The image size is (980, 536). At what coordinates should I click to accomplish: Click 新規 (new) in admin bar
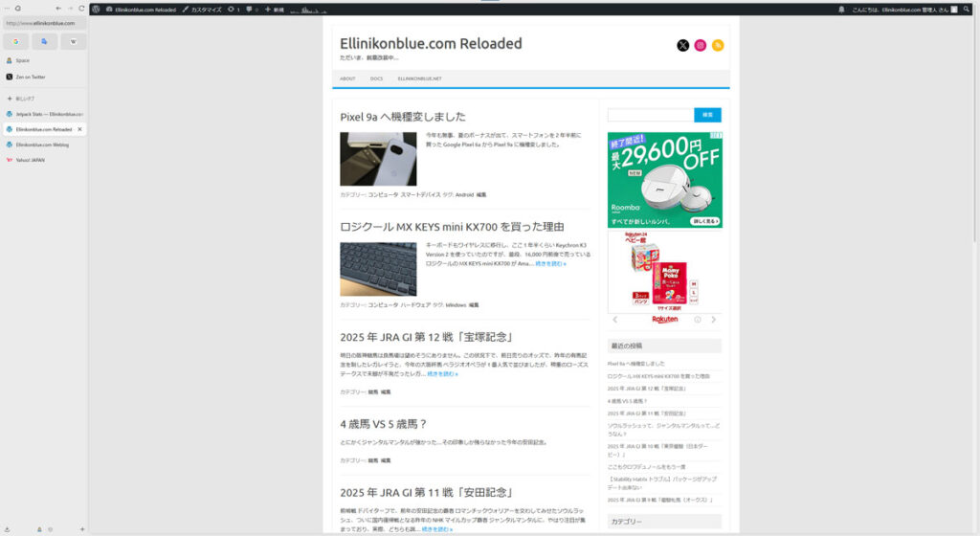click(x=275, y=10)
